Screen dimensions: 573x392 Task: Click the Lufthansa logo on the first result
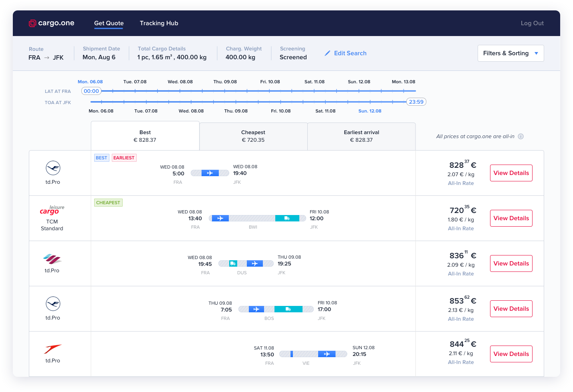tap(52, 168)
